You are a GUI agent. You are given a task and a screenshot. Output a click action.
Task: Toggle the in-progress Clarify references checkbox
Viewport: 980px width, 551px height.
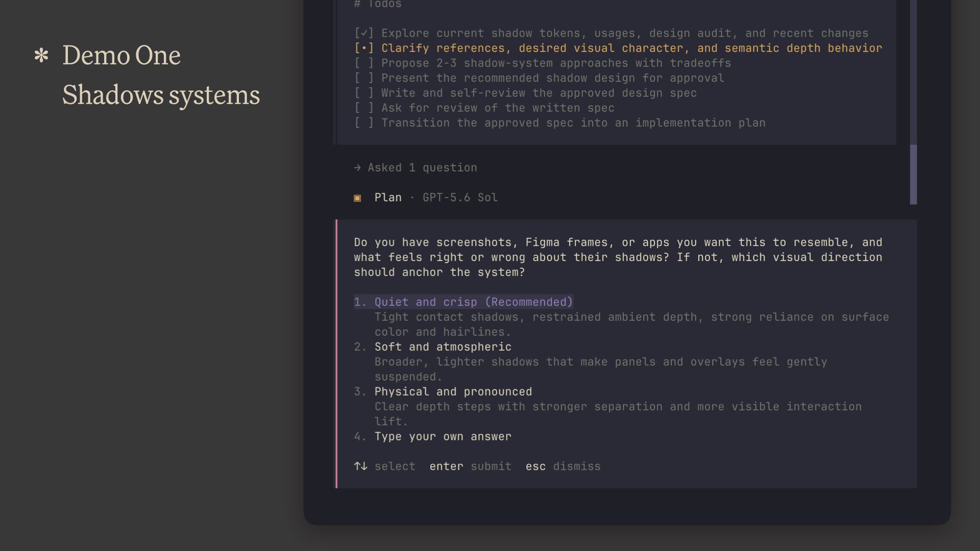pos(364,48)
